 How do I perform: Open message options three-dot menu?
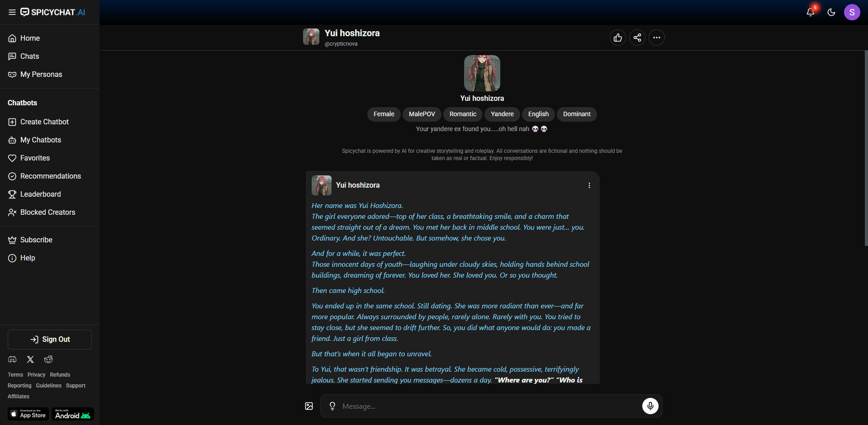(589, 185)
